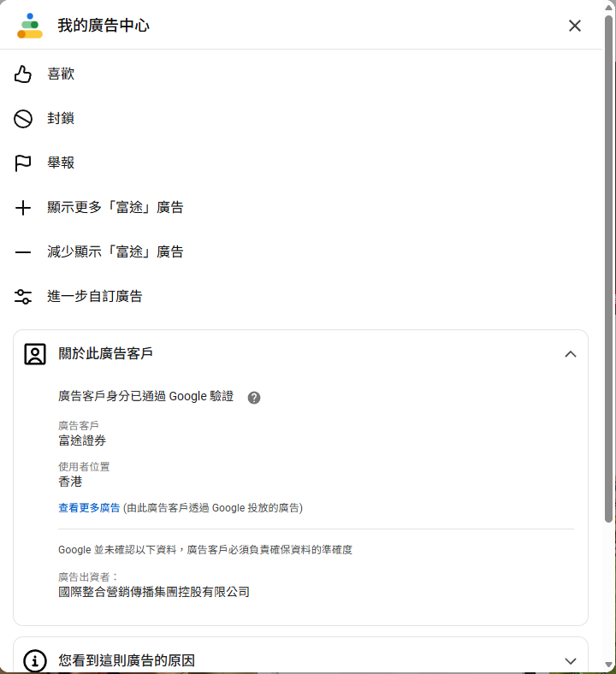This screenshot has height=674, width=616.
Task: Click the thumbs-up like icon
Action: (x=23, y=74)
